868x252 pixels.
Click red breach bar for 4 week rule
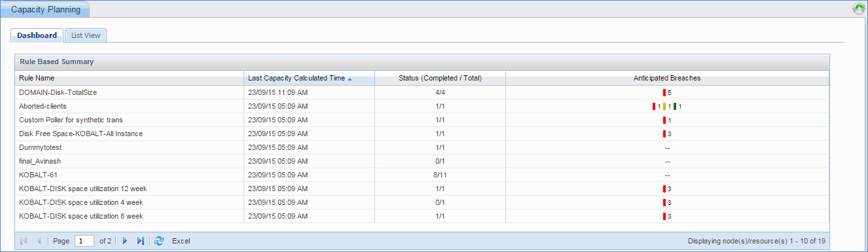(664, 202)
